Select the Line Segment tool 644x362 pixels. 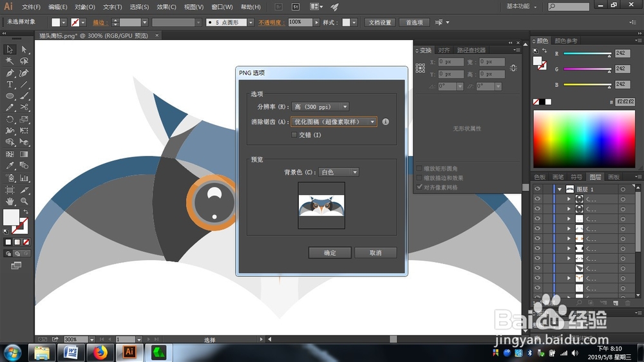pyautogui.click(x=24, y=84)
